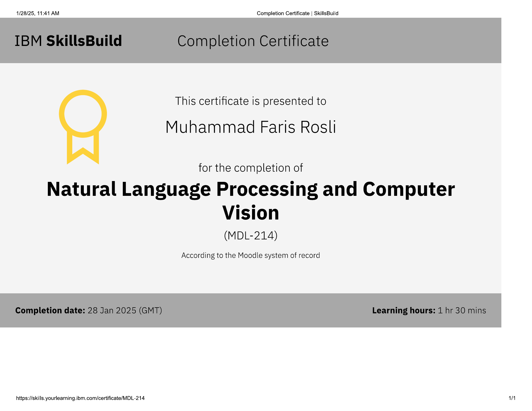Click the duration '1 hr 30 mins'
Viewport: 532px width, 411px height.
tap(462, 311)
